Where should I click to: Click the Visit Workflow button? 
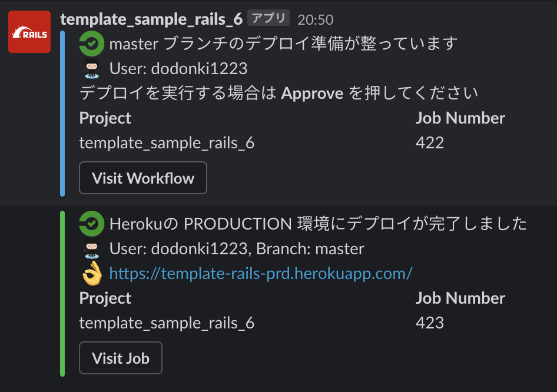(143, 178)
